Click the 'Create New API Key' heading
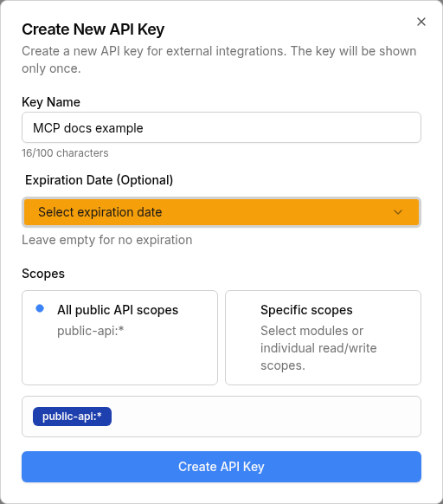Image resolution: width=443 pixels, height=504 pixels. tap(93, 29)
